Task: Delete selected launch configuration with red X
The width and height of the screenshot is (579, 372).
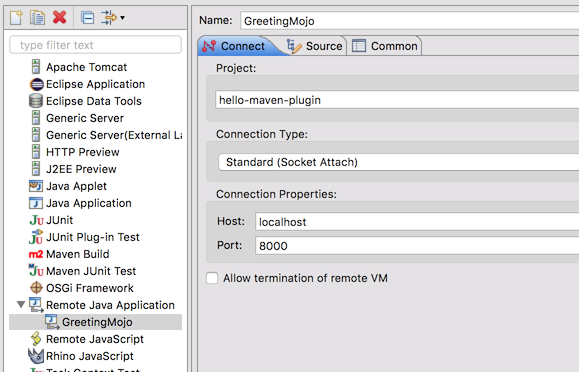Action: (59, 17)
